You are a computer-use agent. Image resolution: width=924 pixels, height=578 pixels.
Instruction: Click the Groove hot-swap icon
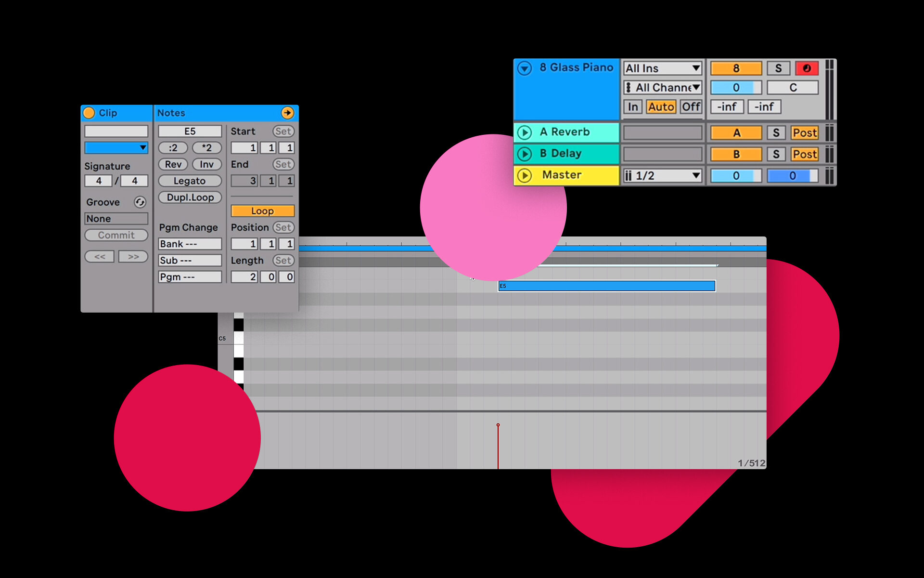coord(141,202)
